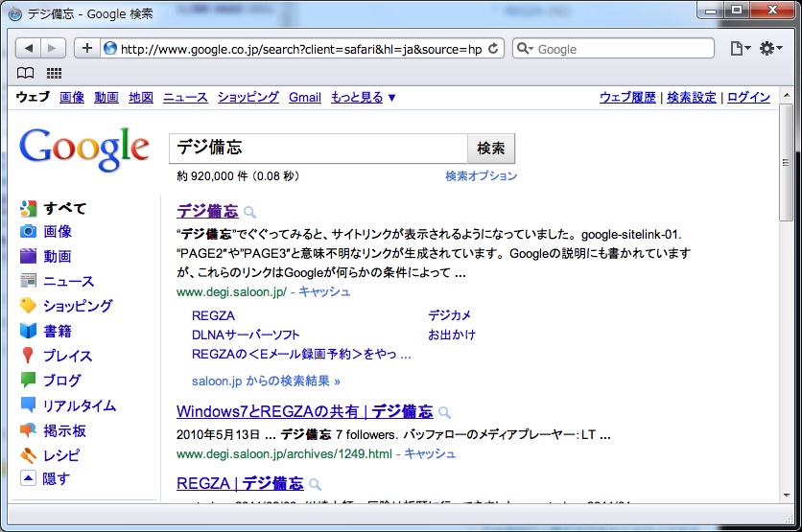Select すべて icon in sidebar
The image size is (802, 532).
click(29, 208)
